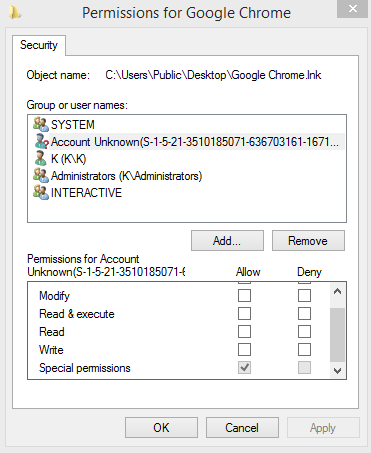Click the Read & execute label

click(x=77, y=314)
